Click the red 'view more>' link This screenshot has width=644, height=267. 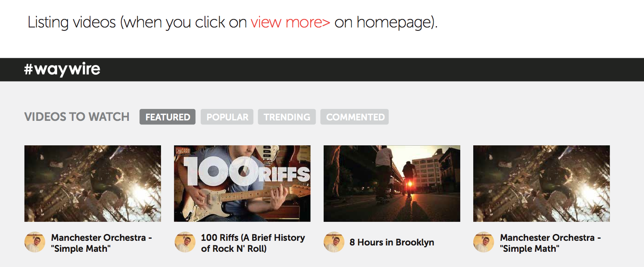290,22
